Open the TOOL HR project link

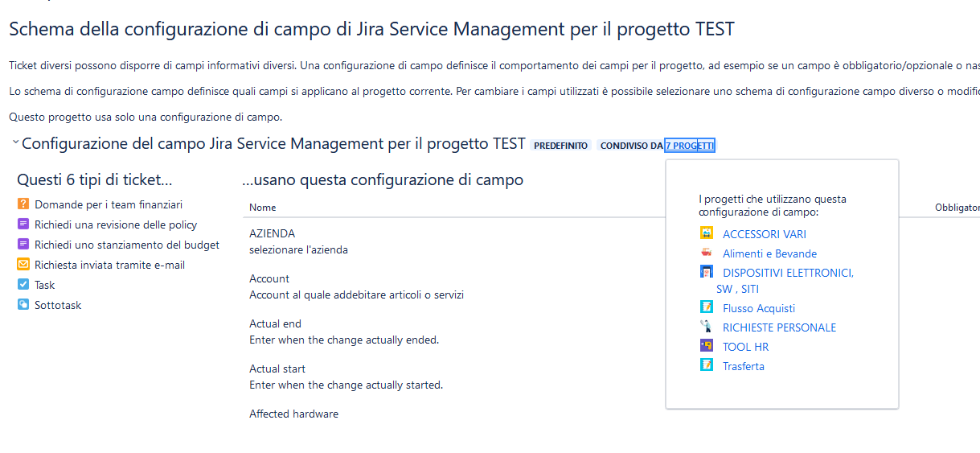click(x=745, y=347)
